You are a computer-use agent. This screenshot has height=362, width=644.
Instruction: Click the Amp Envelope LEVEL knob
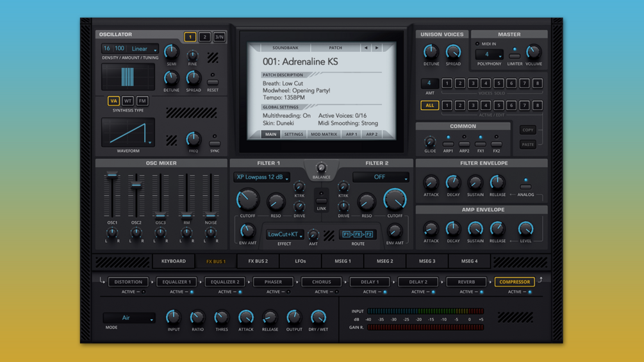pos(525,229)
